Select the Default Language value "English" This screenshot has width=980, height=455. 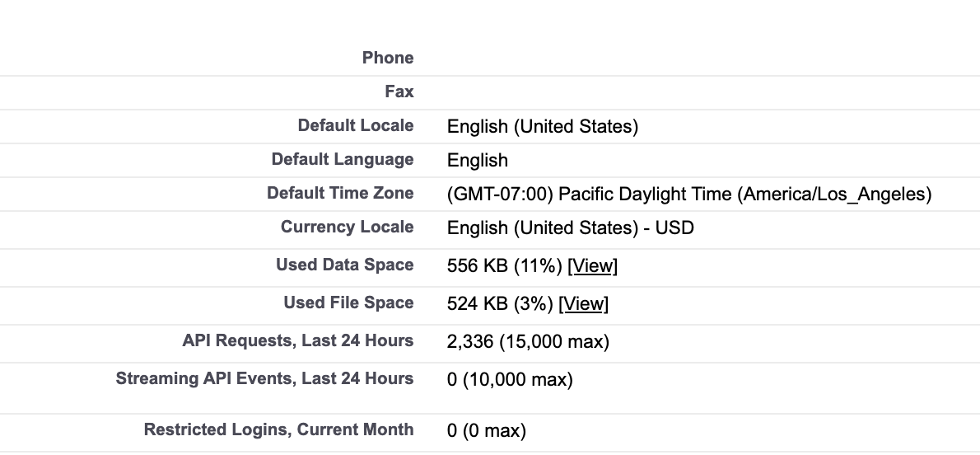coord(478,160)
